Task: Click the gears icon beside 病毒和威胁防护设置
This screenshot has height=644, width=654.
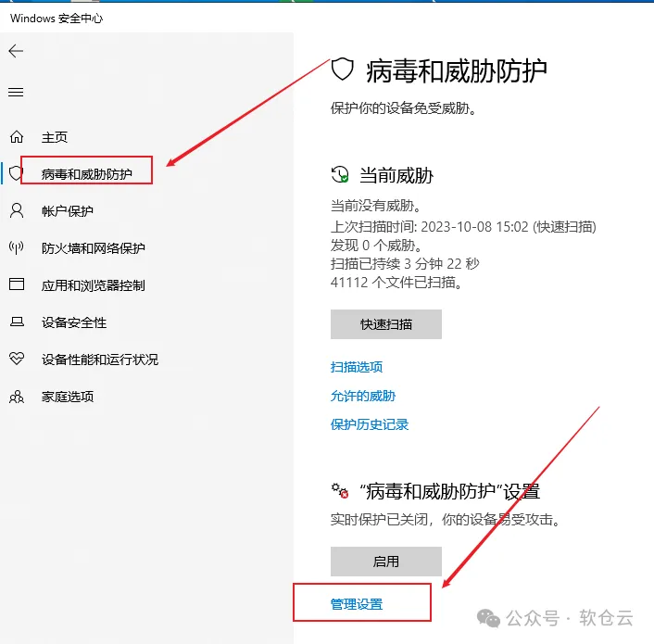Action: [x=340, y=490]
